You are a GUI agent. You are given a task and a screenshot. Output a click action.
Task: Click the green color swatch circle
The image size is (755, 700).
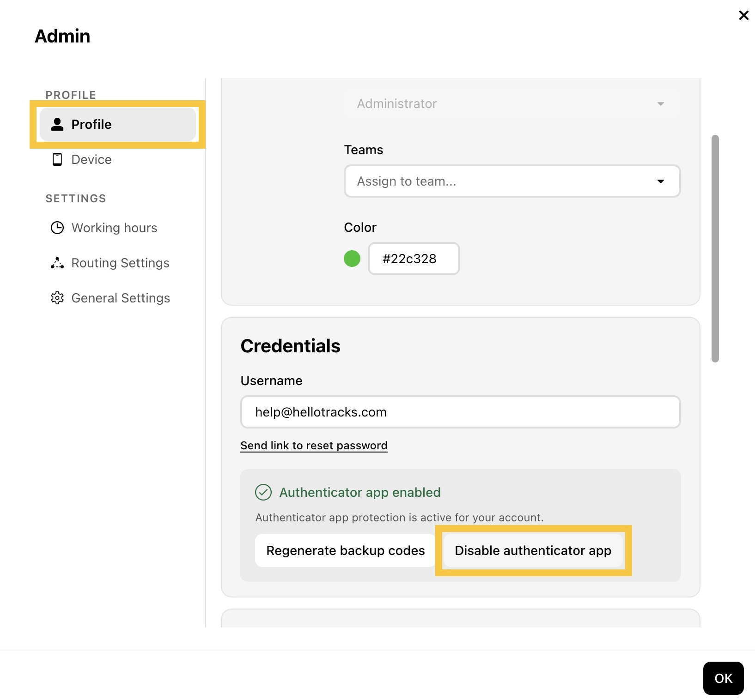(352, 259)
